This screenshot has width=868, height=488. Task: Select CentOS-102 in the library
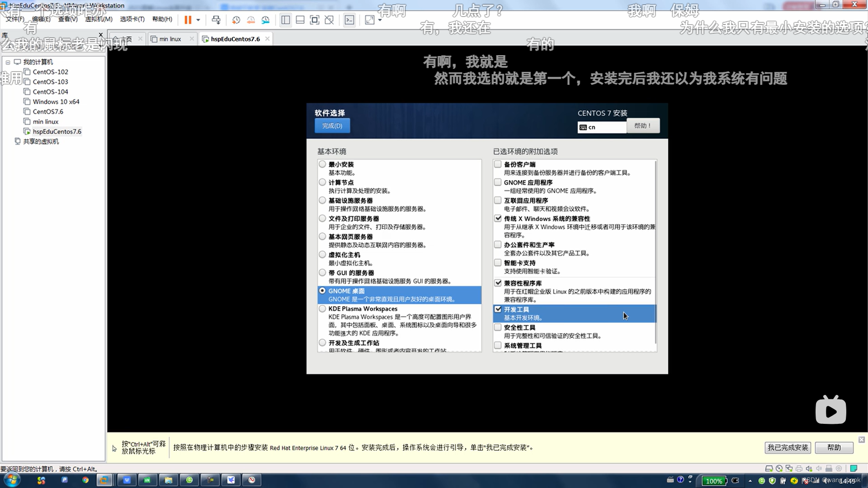click(x=50, y=72)
